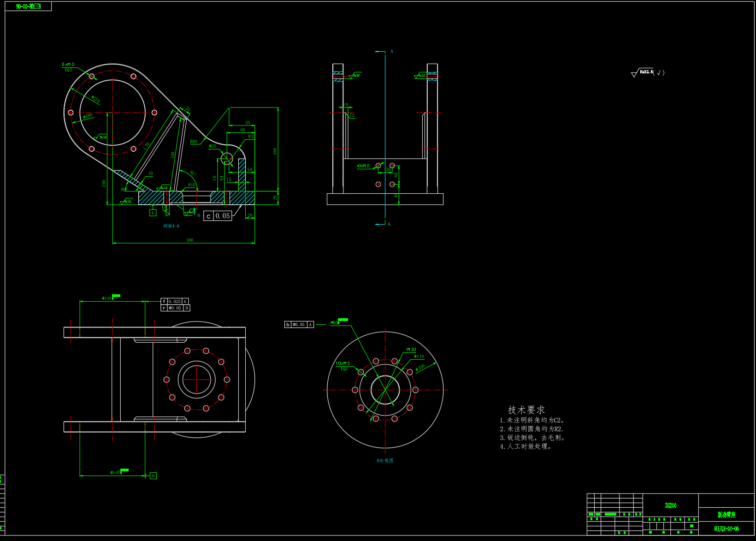
Task: Select the R80 radius dimension label
Action: coord(194,142)
